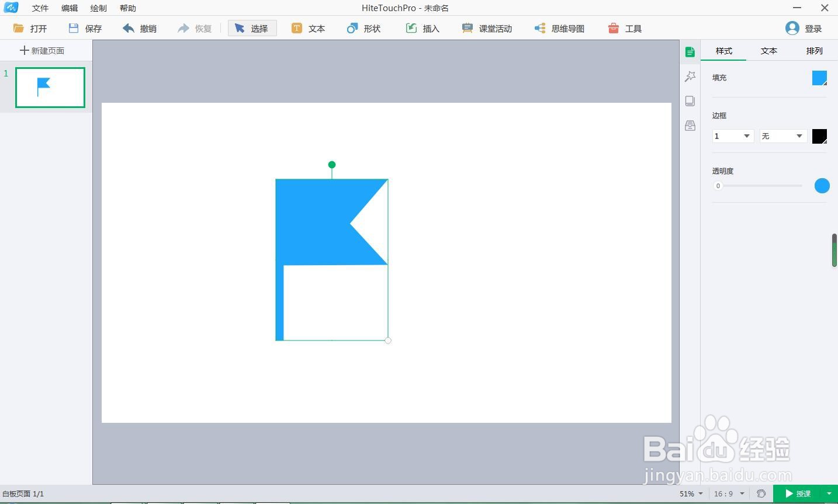Click the pan hand icon in status bar

coord(760,493)
